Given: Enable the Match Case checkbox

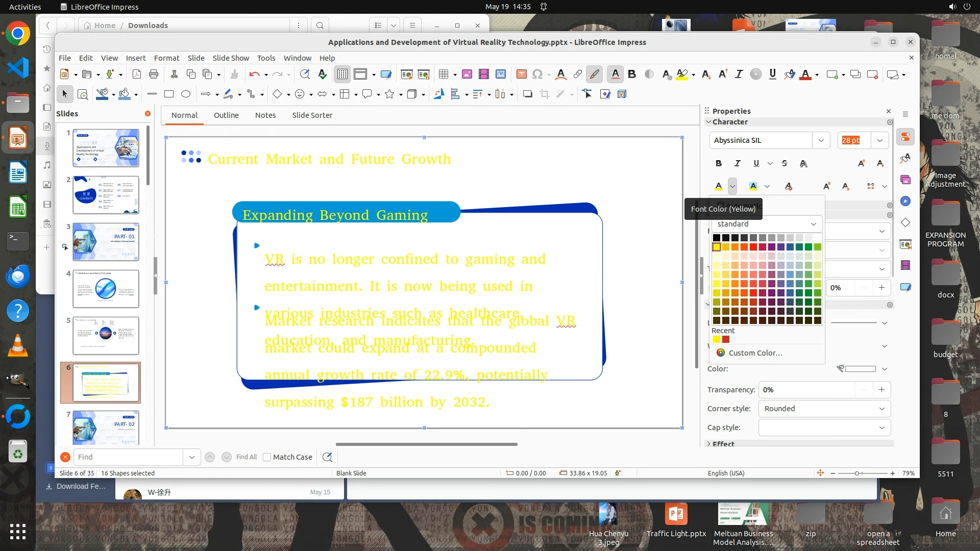Looking at the screenshot, I should coord(267,457).
